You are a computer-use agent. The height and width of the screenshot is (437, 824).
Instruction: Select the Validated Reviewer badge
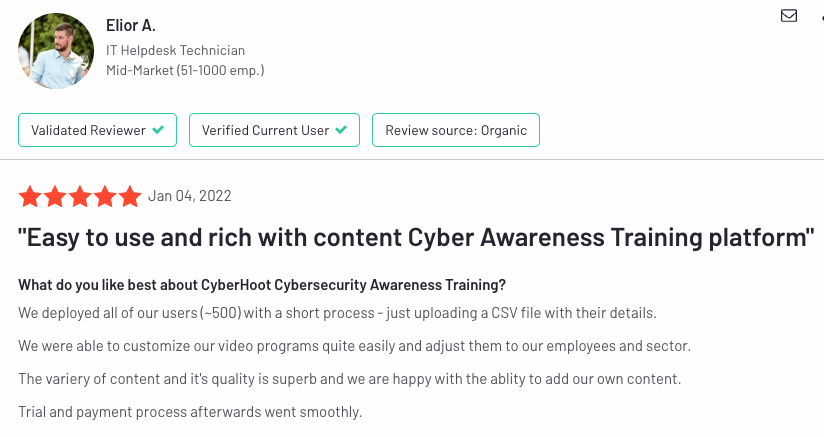click(97, 130)
